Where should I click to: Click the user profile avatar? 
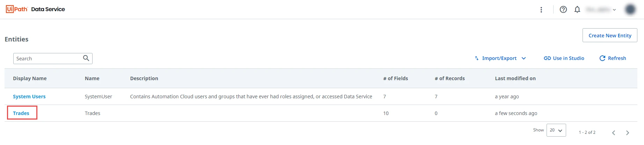click(x=630, y=9)
